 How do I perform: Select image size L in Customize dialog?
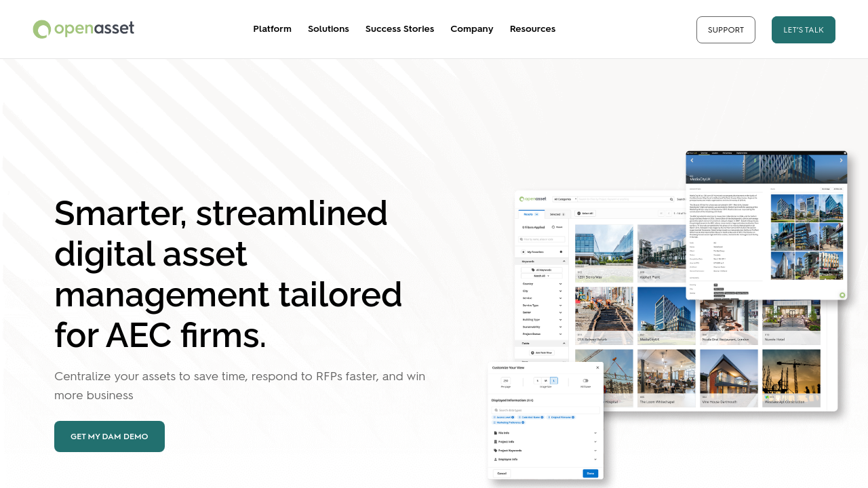click(x=554, y=381)
